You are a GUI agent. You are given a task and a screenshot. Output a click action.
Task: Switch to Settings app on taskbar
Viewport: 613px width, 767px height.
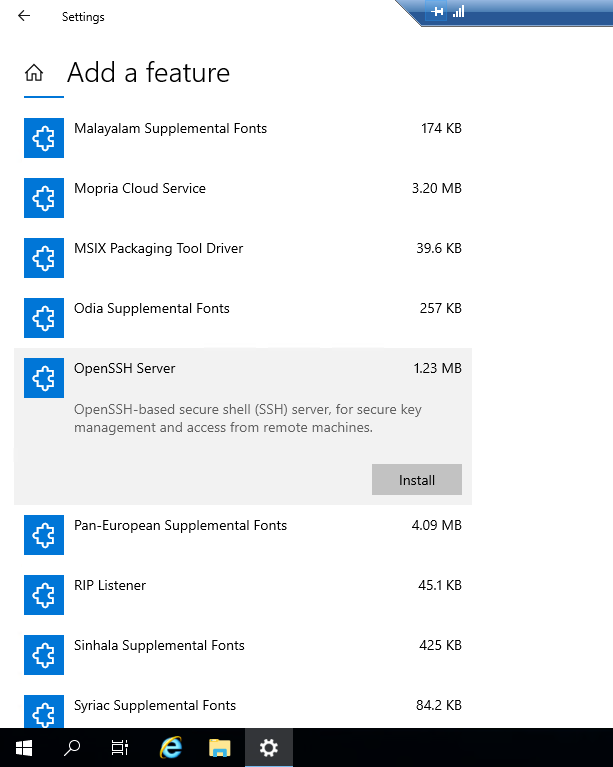[269, 747]
